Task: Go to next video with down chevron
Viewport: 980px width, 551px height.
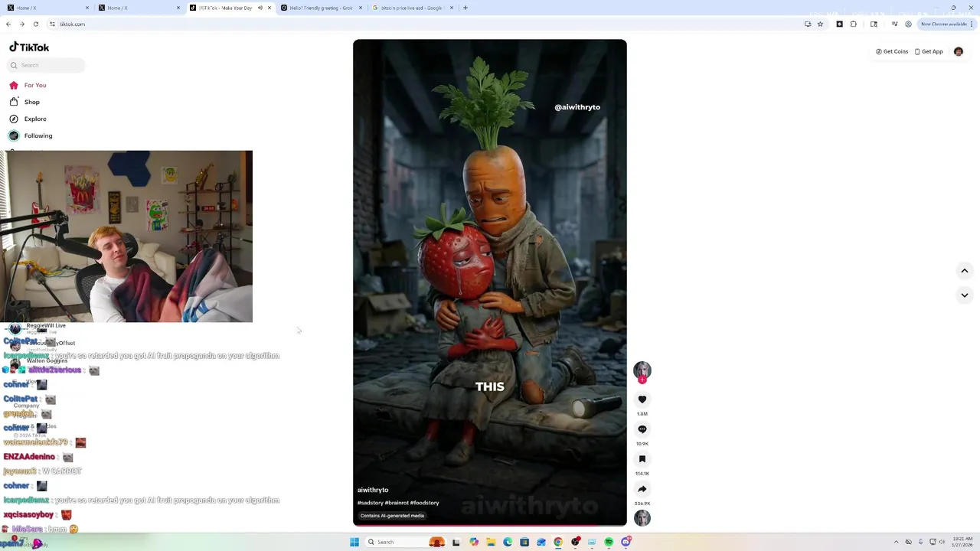Action: pyautogui.click(x=965, y=295)
